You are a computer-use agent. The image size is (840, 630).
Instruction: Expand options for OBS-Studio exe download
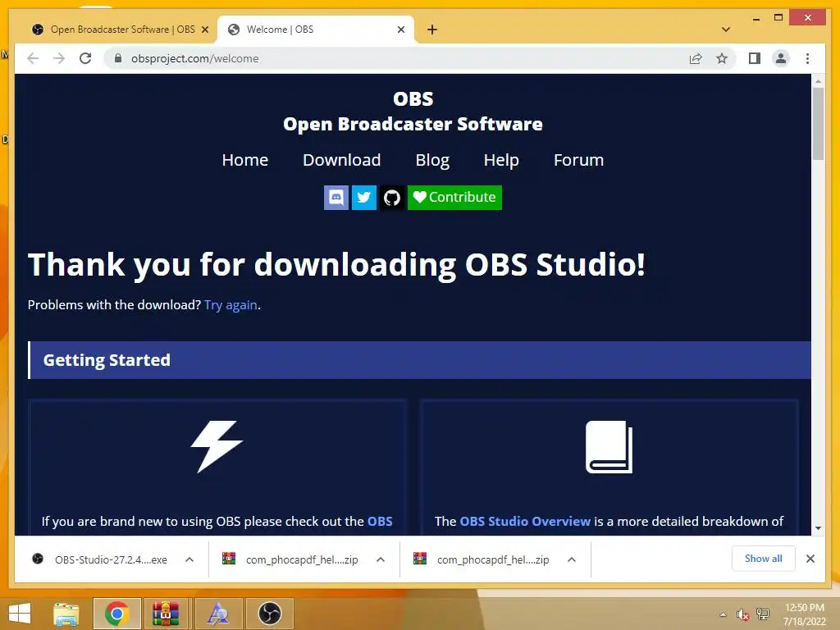tap(189, 559)
